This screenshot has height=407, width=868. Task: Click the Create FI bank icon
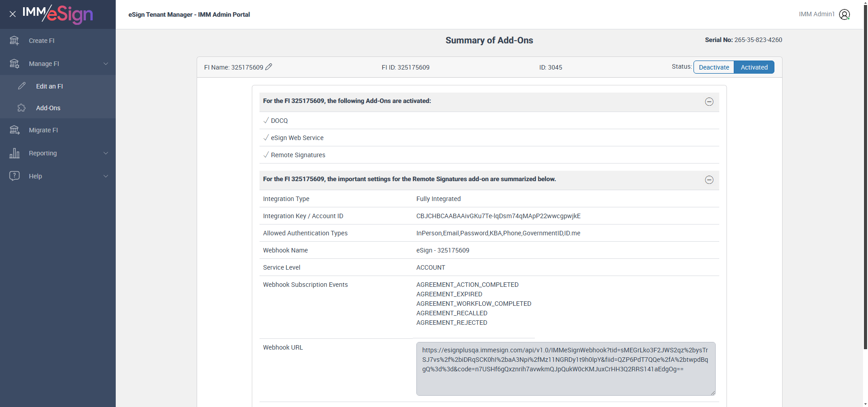14,41
